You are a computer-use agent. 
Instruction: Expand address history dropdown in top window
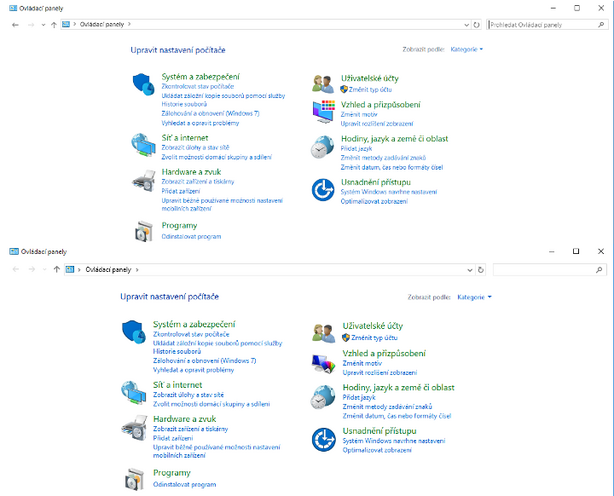(466, 25)
